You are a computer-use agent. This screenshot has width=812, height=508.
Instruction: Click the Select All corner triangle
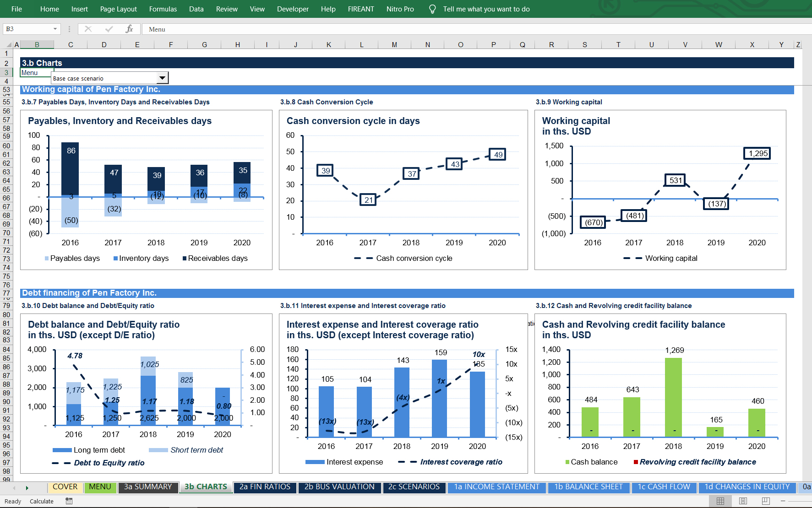click(x=9, y=45)
